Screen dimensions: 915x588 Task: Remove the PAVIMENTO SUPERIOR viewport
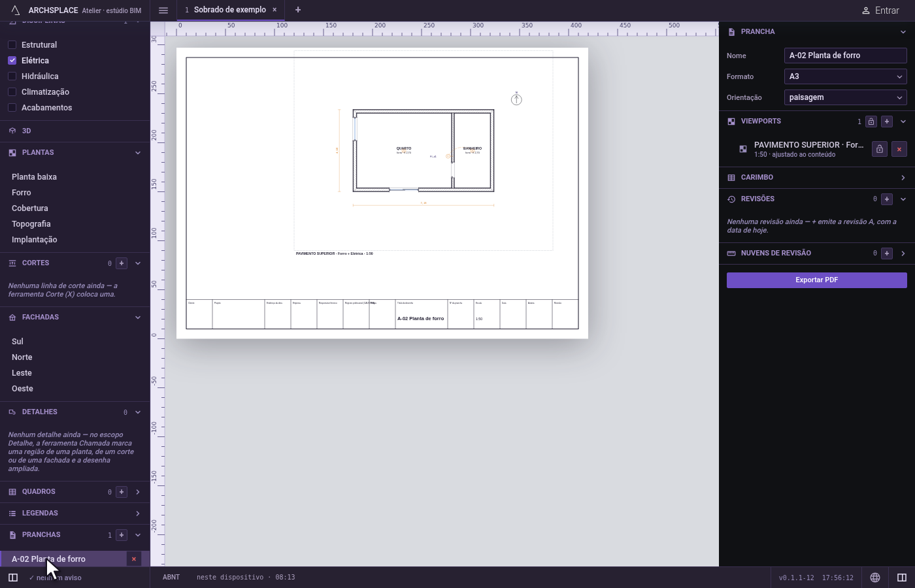(899, 150)
